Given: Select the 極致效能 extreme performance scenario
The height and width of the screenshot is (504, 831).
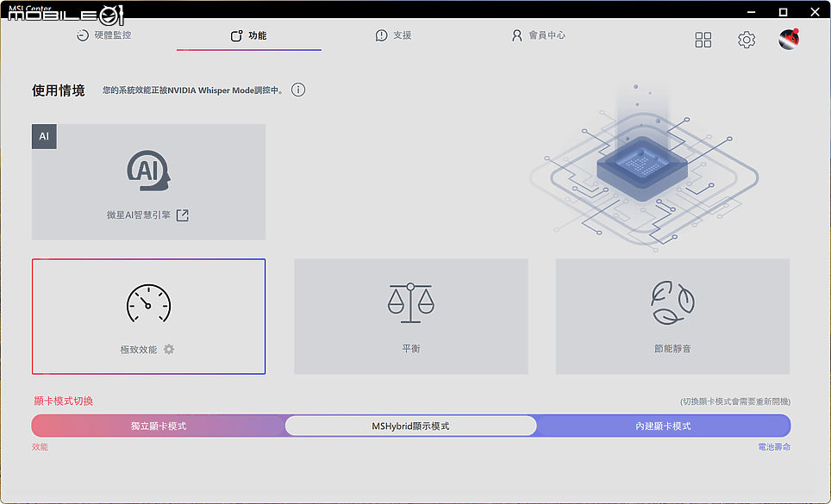Looking at the screenshot, I should pos(148,316).
